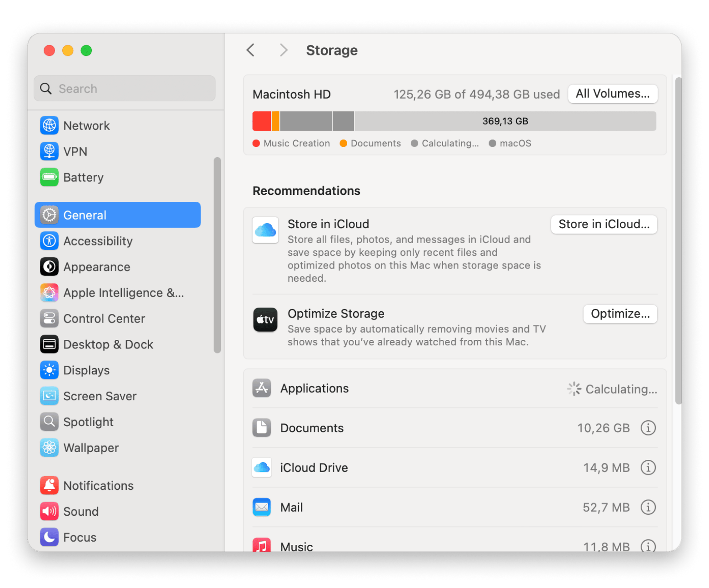Open the All Volumes list
709x588 pixels.
612,94
